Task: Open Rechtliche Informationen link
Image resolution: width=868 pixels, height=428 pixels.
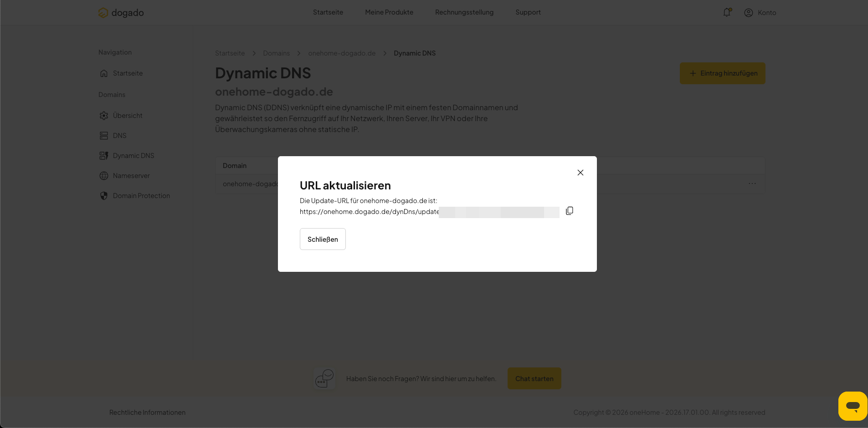Action: click(x=147, y=413)
